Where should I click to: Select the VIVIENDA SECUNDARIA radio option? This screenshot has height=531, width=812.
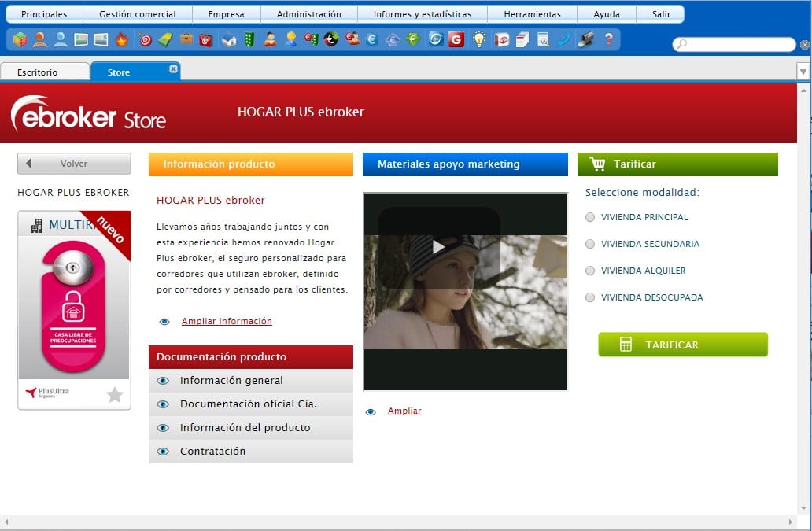pyautogui.click(x=590, y=244)
